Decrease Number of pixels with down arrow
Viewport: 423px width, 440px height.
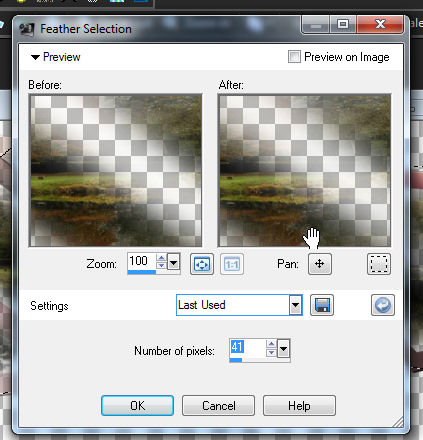pos(271,353)
